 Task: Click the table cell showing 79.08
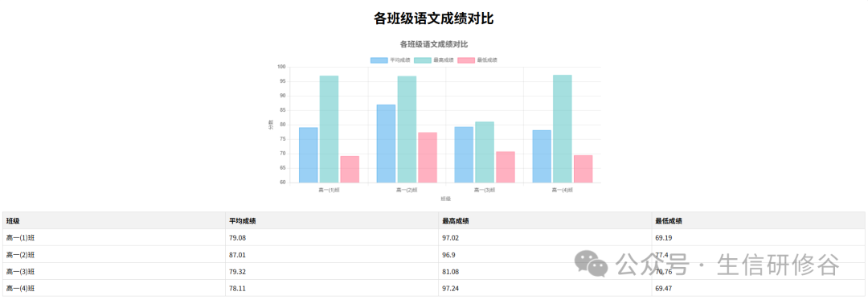(332, 238)
